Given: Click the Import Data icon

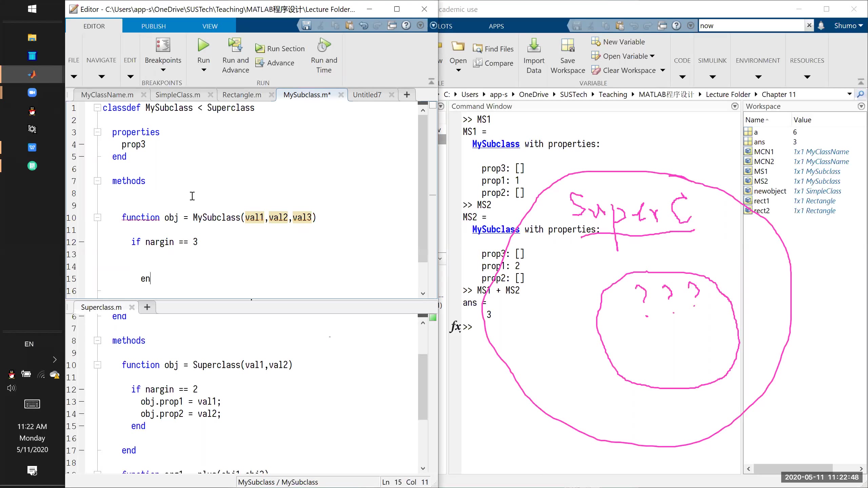Looking at the screenshot, I should [534, 46].
